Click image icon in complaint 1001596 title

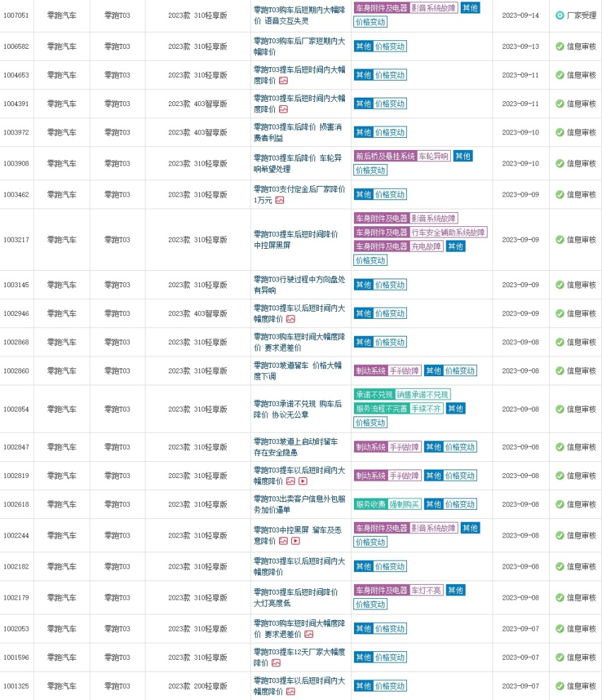point(276,663)
